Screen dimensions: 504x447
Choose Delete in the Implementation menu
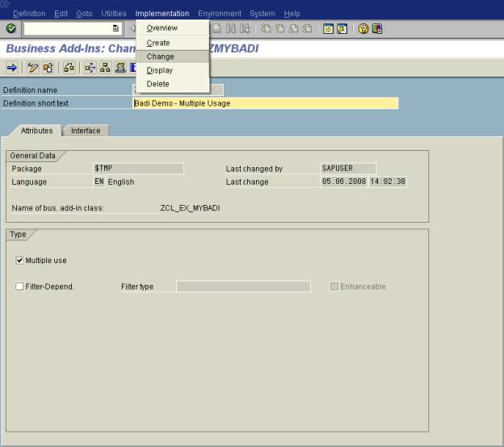pyautogui.click(x=173, y=84)
